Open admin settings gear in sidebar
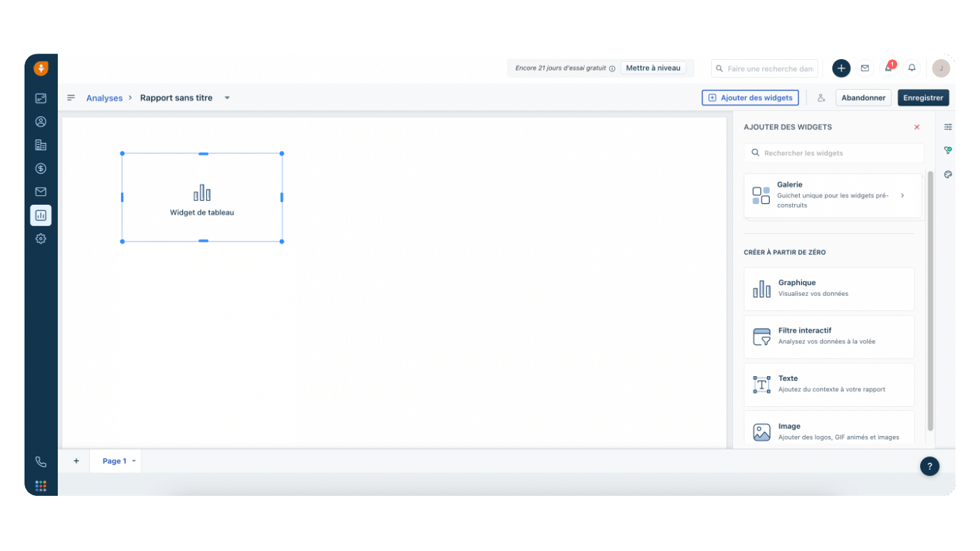 click(x=41, y=239)
